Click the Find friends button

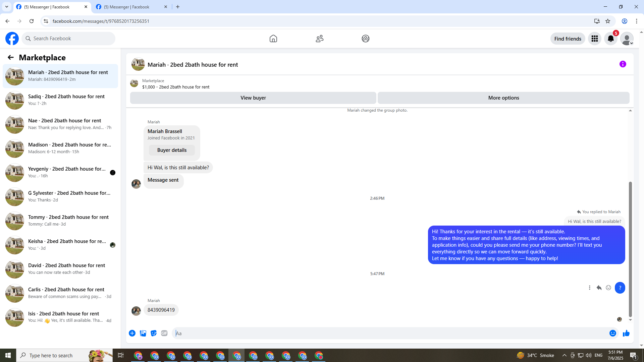click(x=568, y=39)
